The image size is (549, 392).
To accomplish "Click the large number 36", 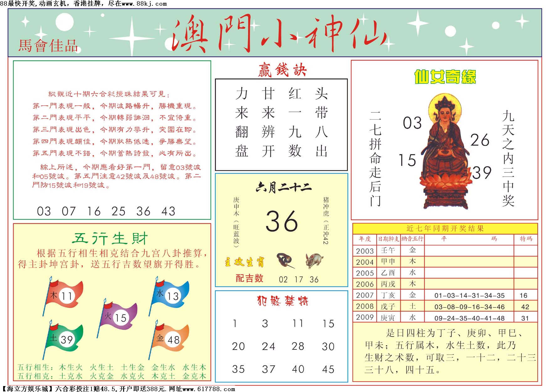I will point(282,221).
